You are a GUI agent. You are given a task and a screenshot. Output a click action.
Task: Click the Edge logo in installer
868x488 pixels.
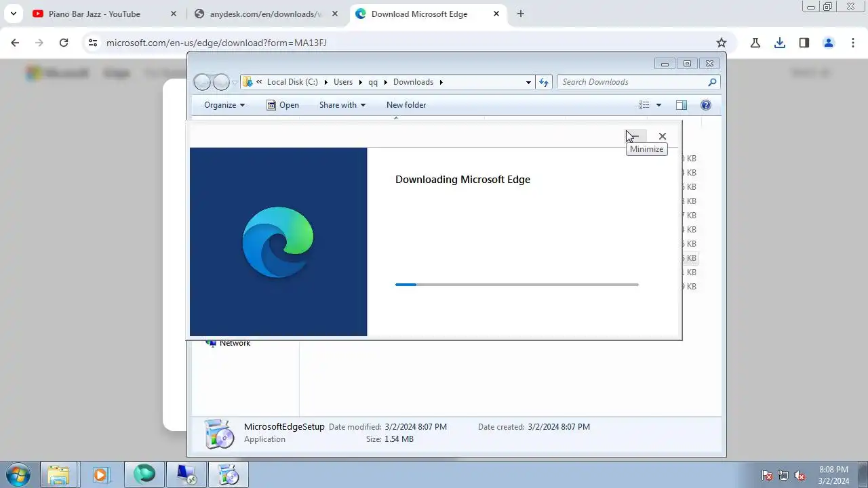pos(278,242)
